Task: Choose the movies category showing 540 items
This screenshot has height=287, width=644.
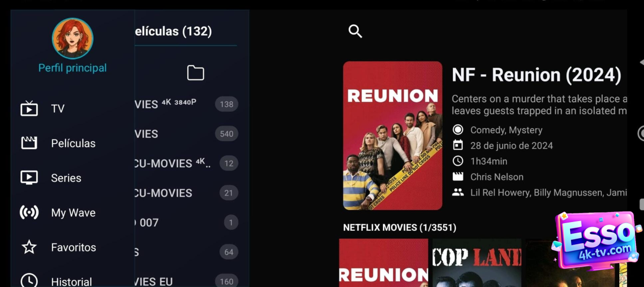Action: coord(187,134)
